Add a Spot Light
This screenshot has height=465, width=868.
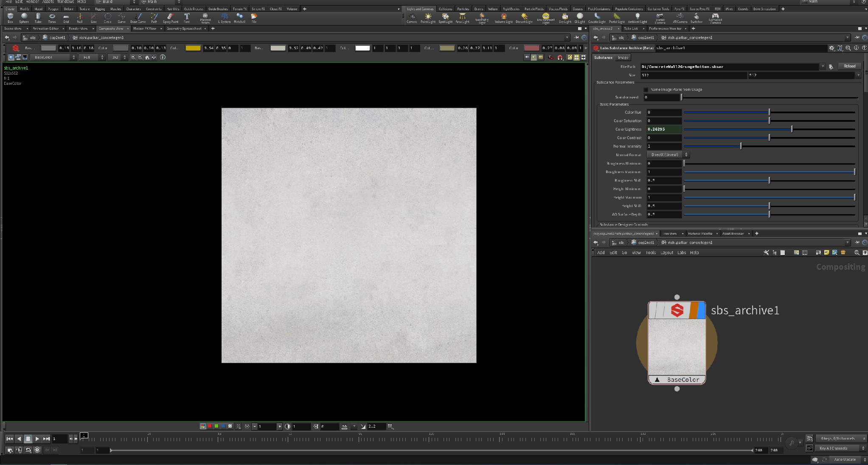tap(445, 18)
